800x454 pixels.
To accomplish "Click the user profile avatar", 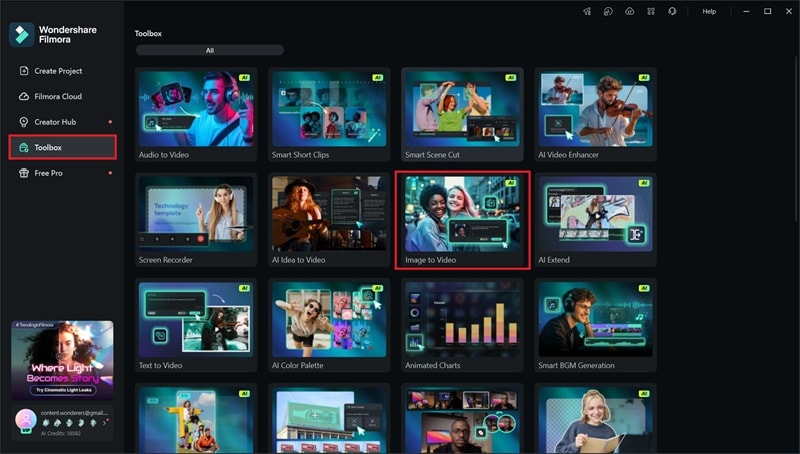I will pos(25,419).
